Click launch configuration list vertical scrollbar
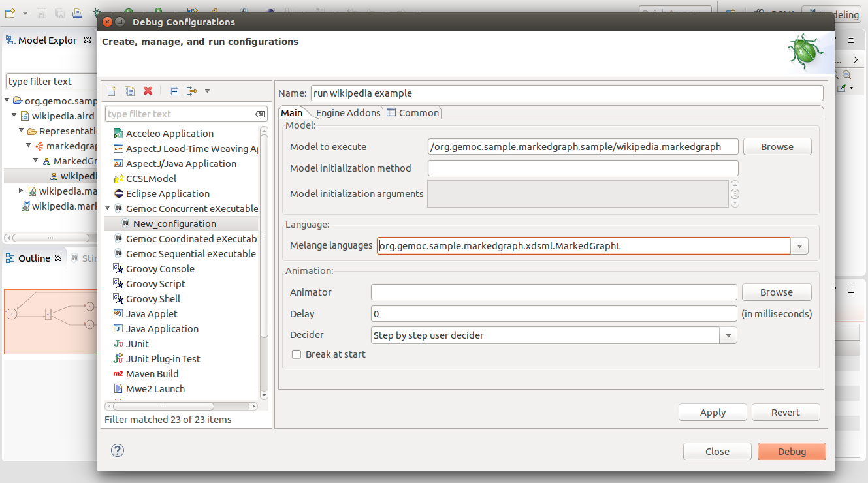This screenshot has height=483, width=868. click(264, 236)
